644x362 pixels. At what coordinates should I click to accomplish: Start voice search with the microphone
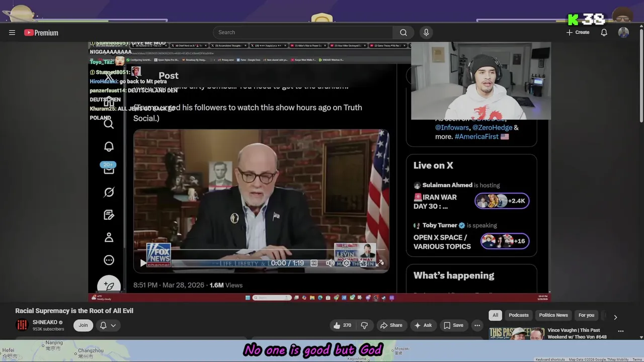coord(426,33)
